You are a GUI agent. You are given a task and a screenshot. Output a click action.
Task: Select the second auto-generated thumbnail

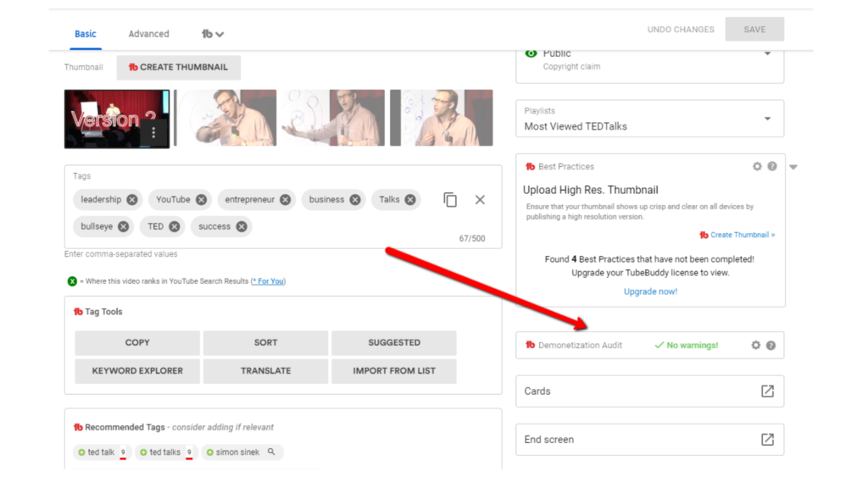coord(225,118)
